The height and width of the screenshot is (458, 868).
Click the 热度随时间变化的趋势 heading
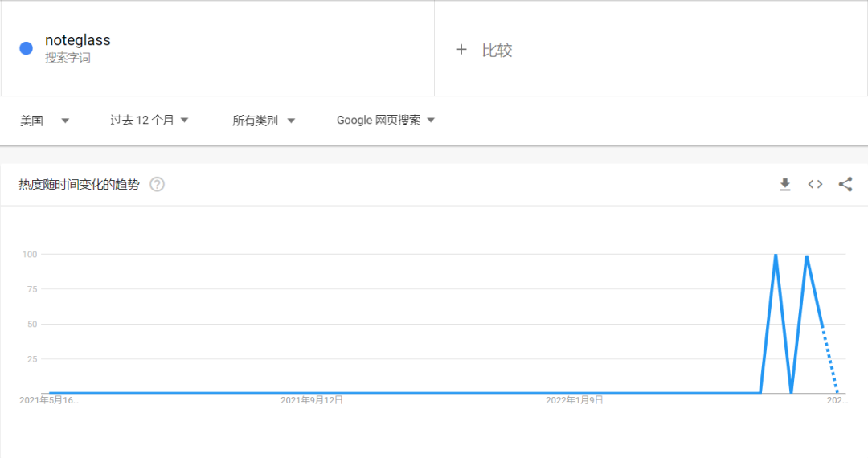[79, 185]
